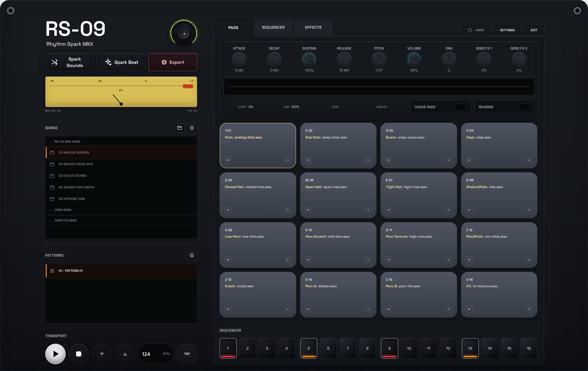Open the 03 Focus Techno folder

pyautogui.click(x=121, y=176)
